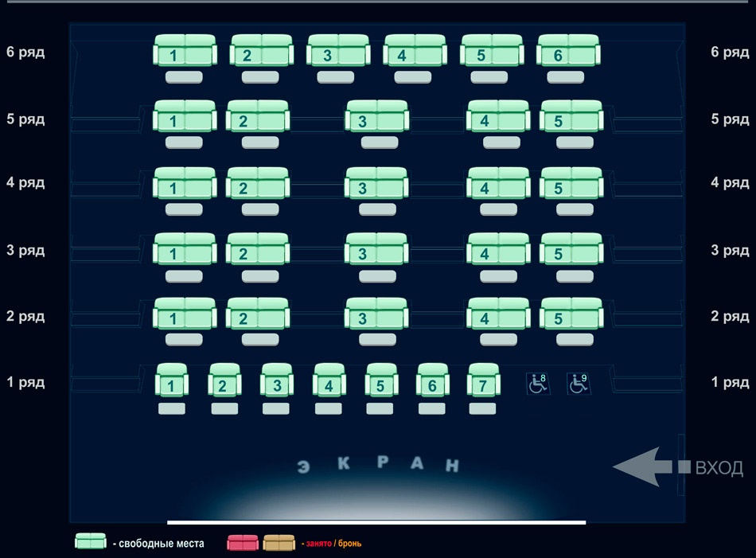Pick sofa 6 in row 6
The height and width of the screenshot is (558, 756).
[568, 51]
